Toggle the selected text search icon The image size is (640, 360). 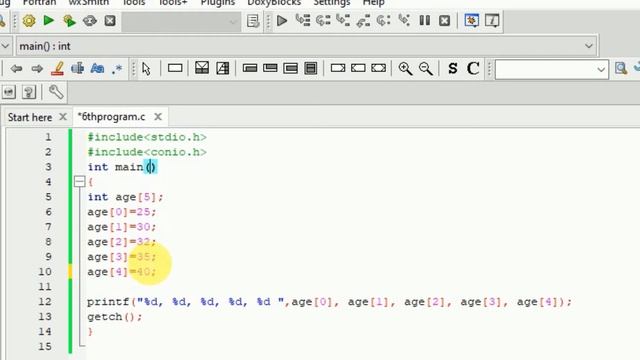pos(78,69)
